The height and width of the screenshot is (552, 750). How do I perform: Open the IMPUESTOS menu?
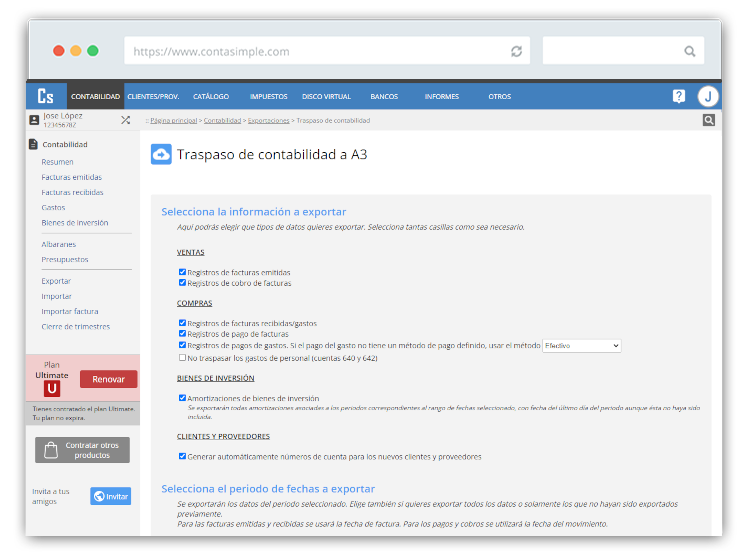[268, 96]
